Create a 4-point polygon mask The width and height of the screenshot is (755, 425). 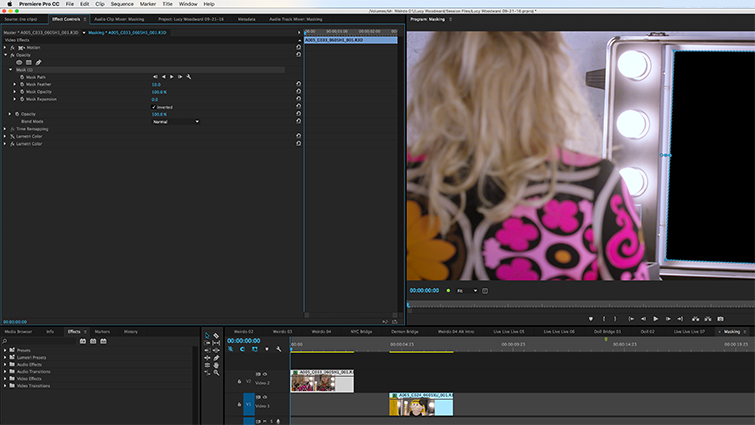[x=29, y=63]
